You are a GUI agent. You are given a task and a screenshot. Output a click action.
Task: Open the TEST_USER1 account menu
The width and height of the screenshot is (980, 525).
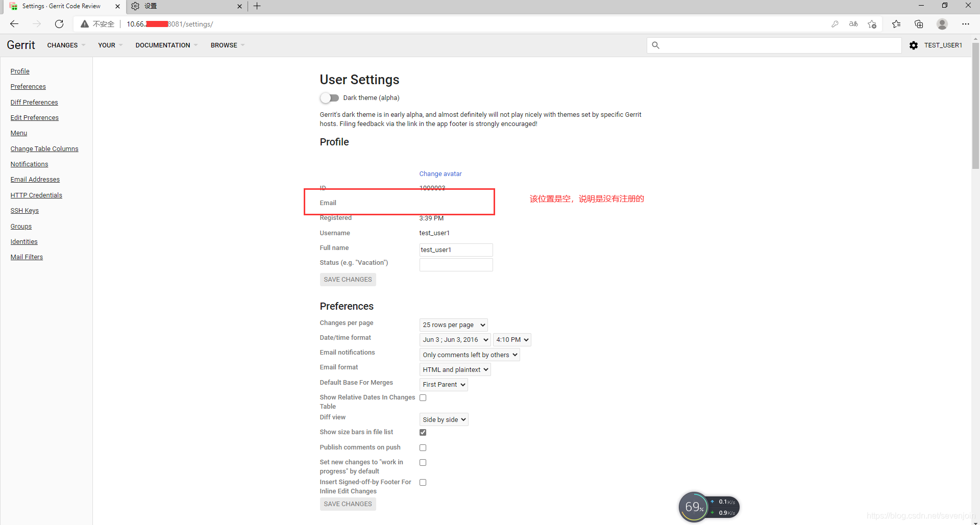pyautogui.click(x=943, y=45)
